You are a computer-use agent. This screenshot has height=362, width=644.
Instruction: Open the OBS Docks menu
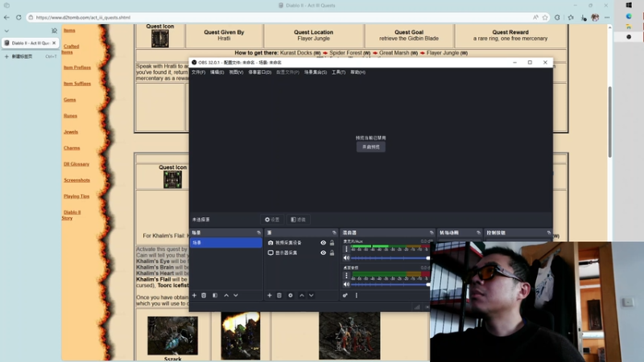click(259, 72)
